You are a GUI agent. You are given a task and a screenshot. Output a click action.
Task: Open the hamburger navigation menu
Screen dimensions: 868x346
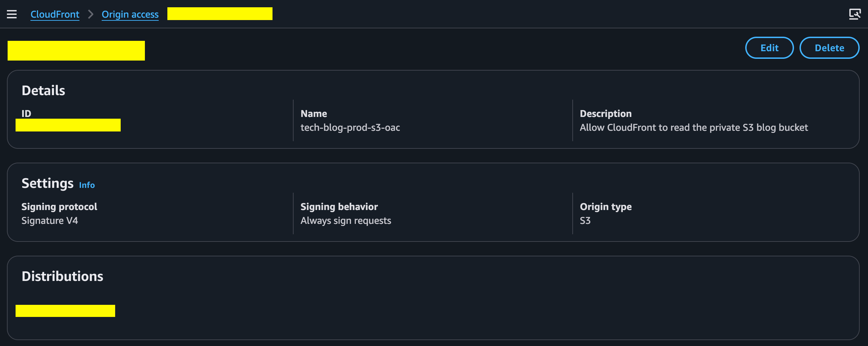pyautogui.click(x=12, y=14)
